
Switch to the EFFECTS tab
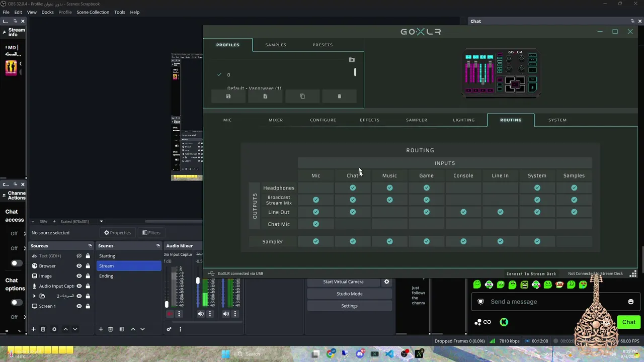(x=370, y=120)
